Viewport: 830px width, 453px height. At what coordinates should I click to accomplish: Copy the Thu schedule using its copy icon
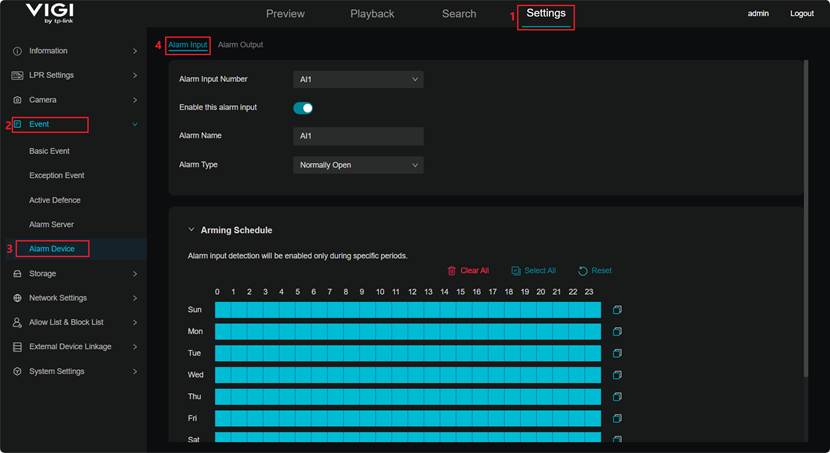[x=617, y=397]
